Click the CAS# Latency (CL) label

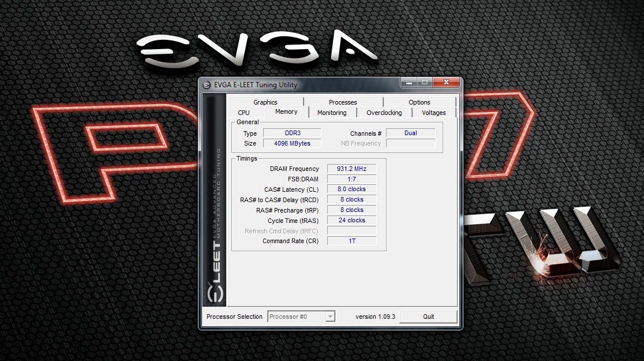pos(291,189)
